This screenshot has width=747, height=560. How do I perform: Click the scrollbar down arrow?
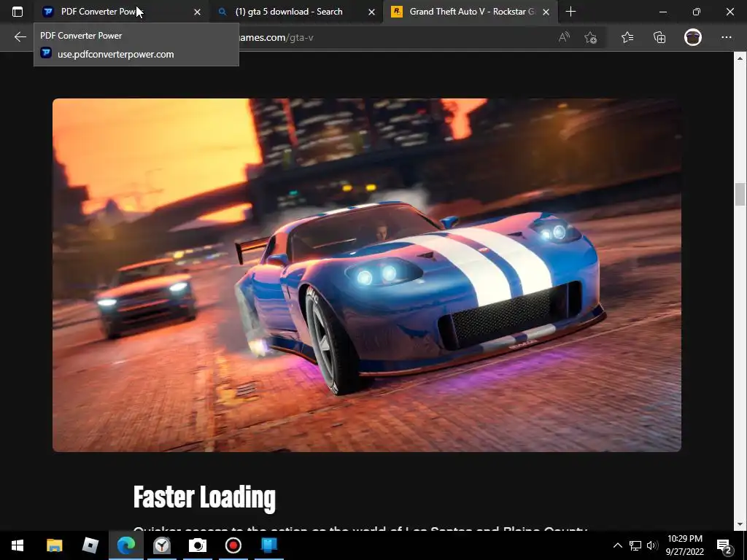point(740,524)
